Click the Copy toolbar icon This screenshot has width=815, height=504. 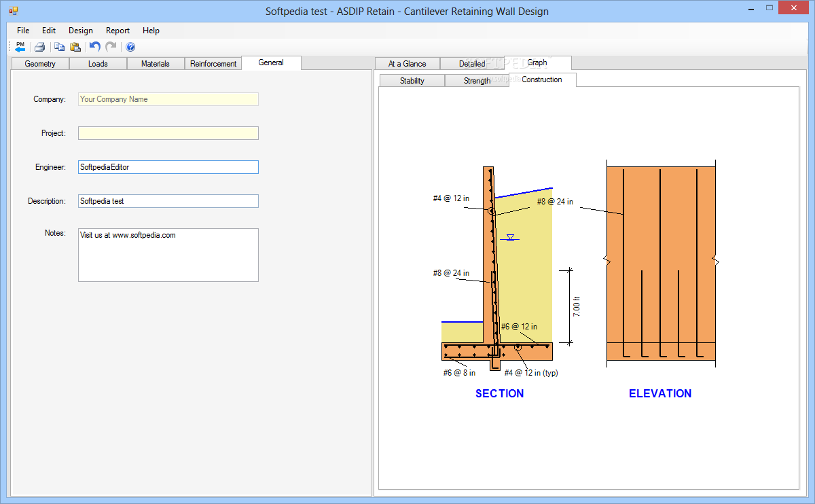tap(60, 47)
